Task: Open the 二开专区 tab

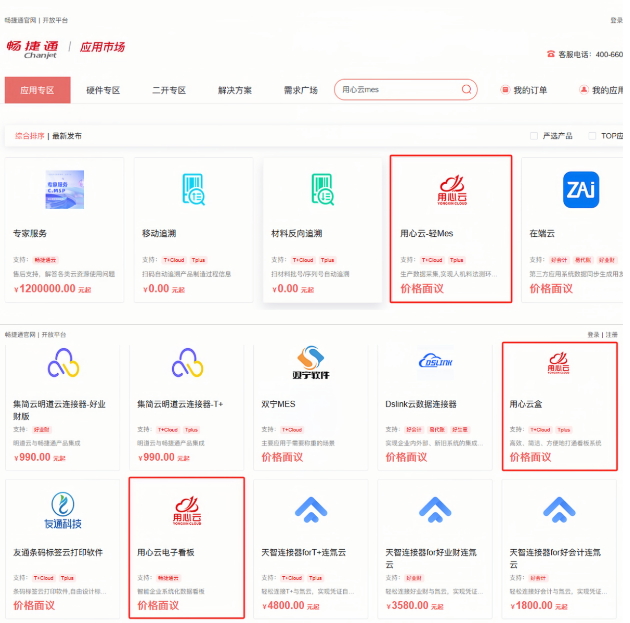Action: tap(169, 90)
